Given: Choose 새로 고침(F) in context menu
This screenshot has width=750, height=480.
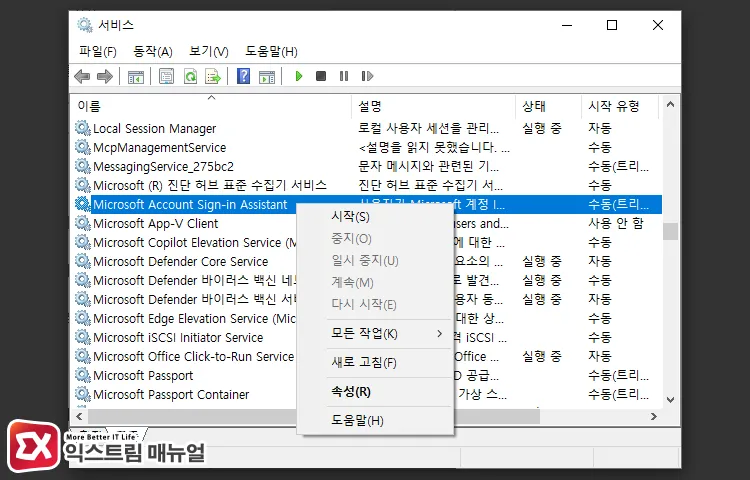Looking at the screenshot, I should (375, 362).
